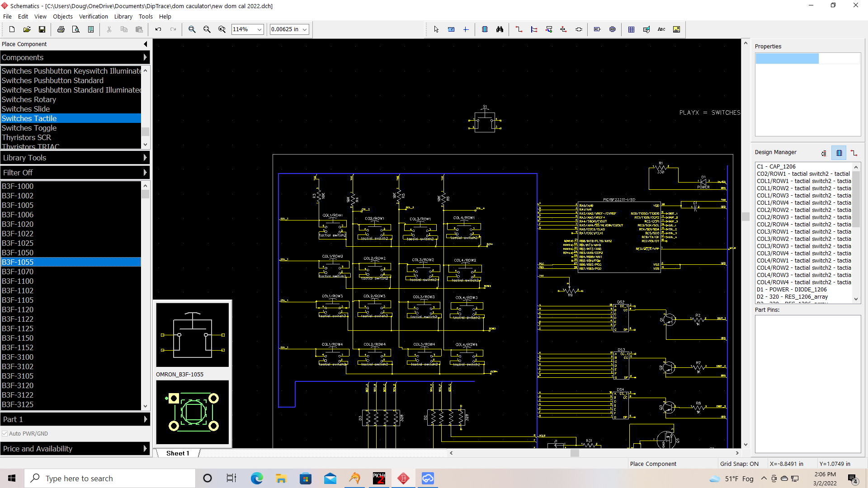Show hidden system tray icons

click(764, 479)
